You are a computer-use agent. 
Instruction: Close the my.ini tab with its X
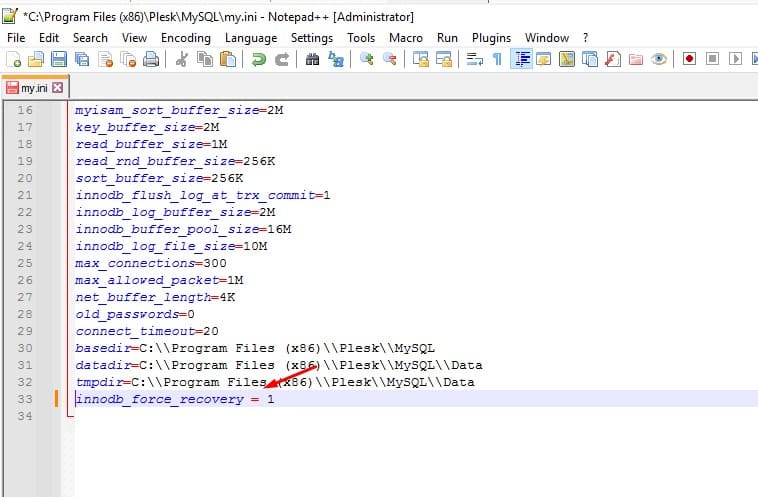pyautogui.click(x=58, y=88)
